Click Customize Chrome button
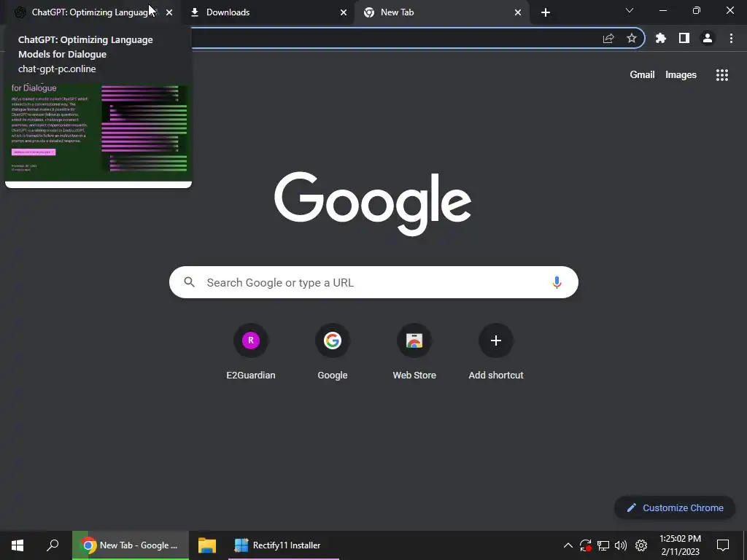747x560 pixels. [675, 507]
